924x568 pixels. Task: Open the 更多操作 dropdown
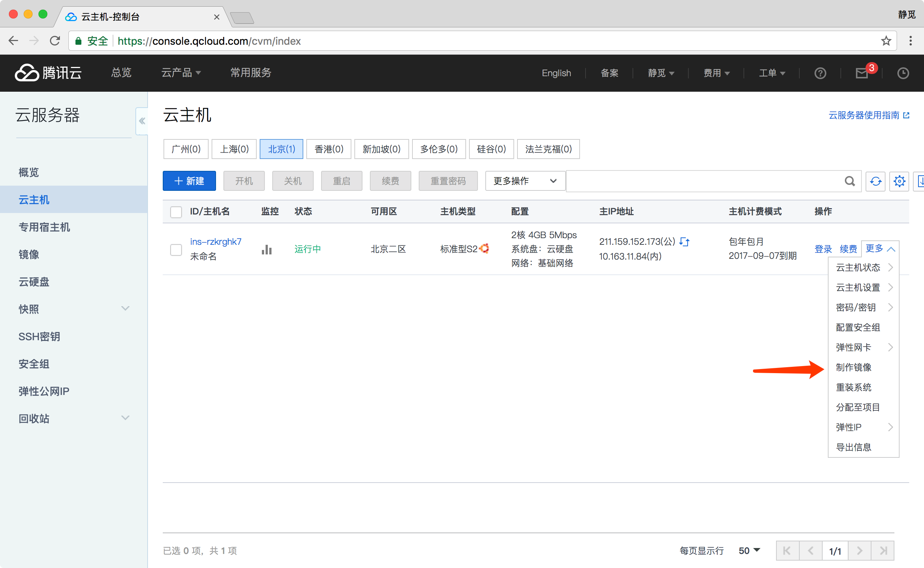tap(525, 181)
